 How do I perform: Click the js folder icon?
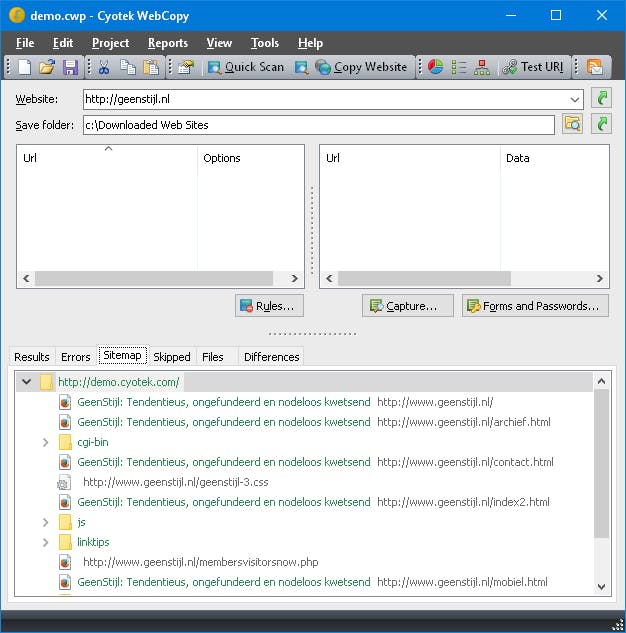(65, 522)
